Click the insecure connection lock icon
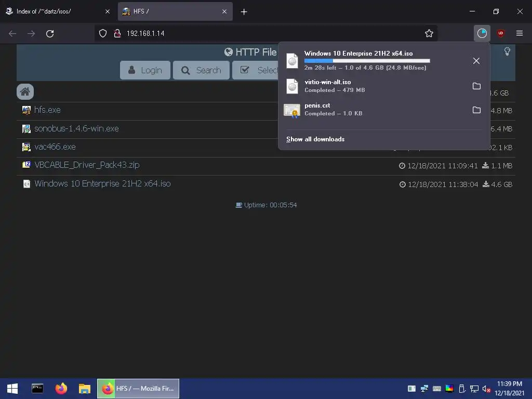The height and width of the screenshot is (399, 532). click(117, 33)
